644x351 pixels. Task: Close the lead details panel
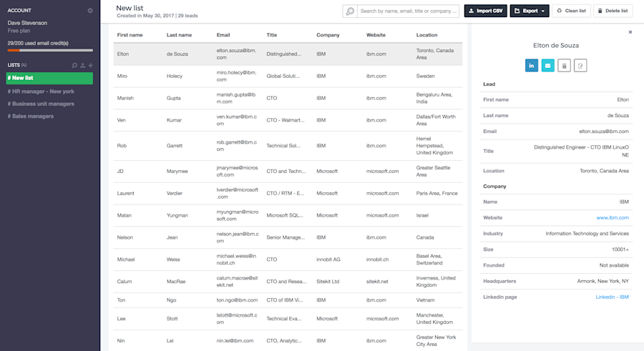point(630,32)
